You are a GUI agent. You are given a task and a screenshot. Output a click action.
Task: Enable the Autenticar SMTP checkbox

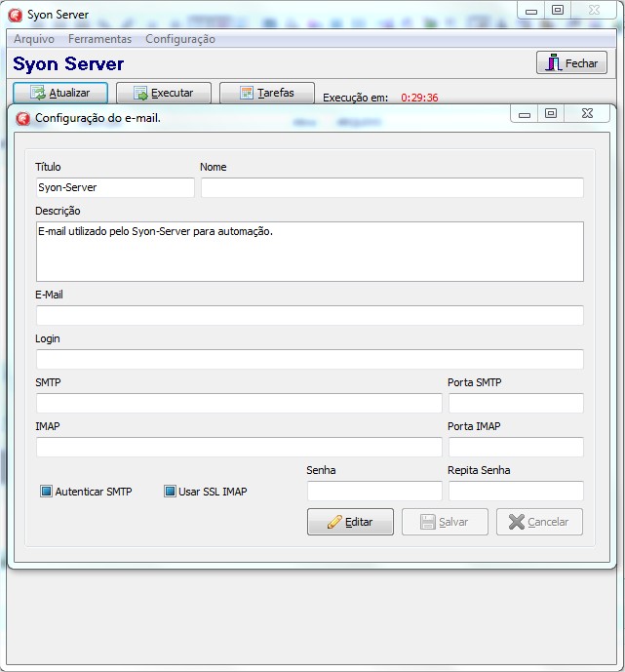46,492
